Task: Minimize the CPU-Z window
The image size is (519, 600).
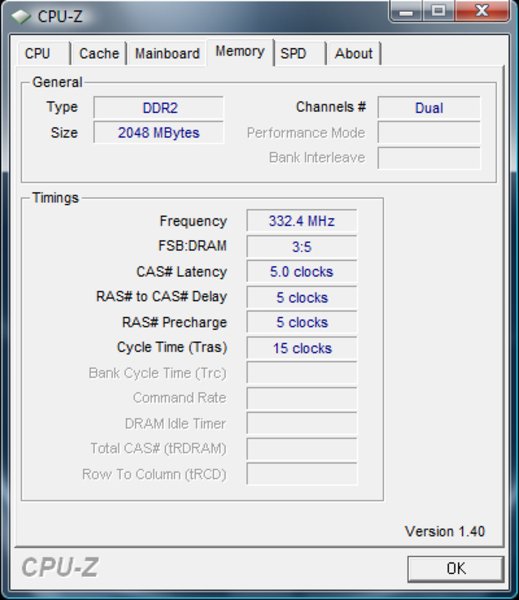Action: coord(406,10)
